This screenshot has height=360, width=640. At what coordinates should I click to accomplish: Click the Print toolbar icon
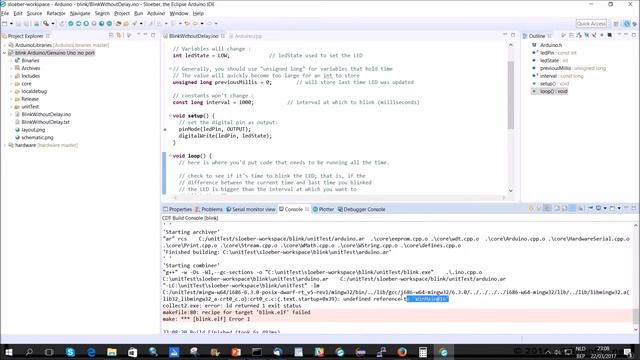36,24
